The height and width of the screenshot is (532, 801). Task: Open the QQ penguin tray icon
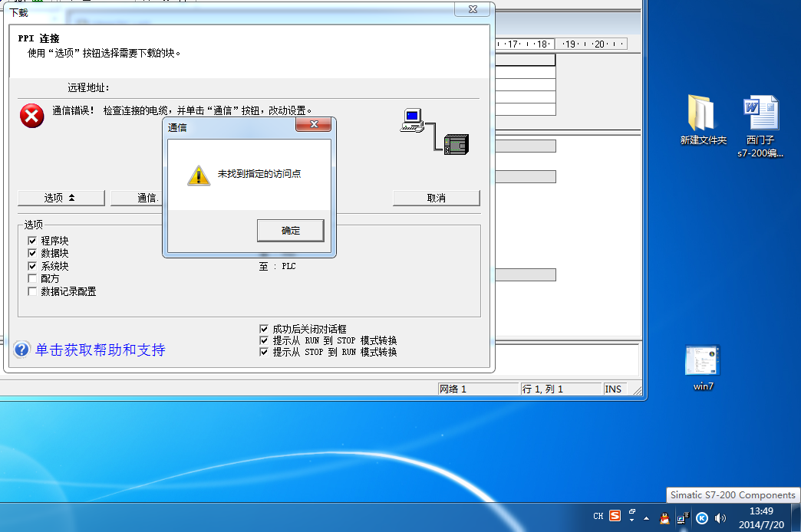(x=664, y=517)
